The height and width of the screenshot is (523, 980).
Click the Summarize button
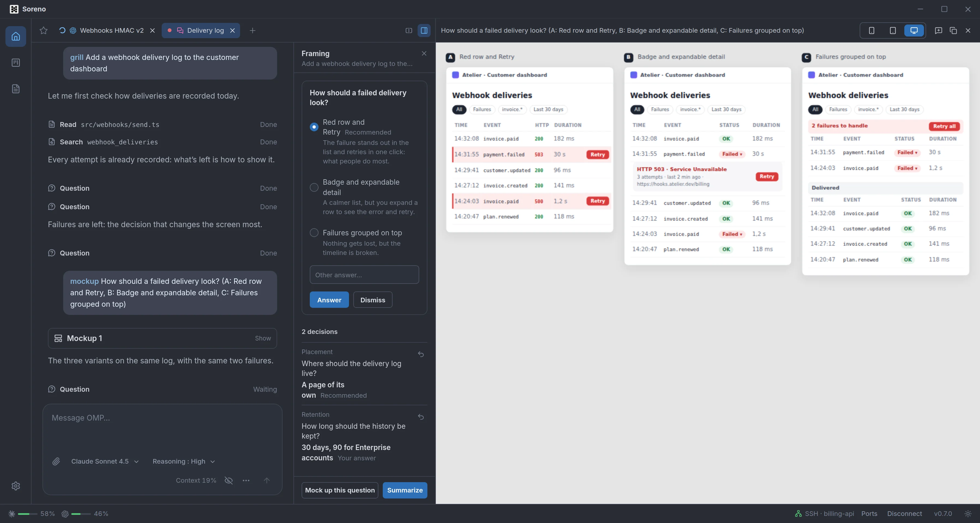pos(405,490)
